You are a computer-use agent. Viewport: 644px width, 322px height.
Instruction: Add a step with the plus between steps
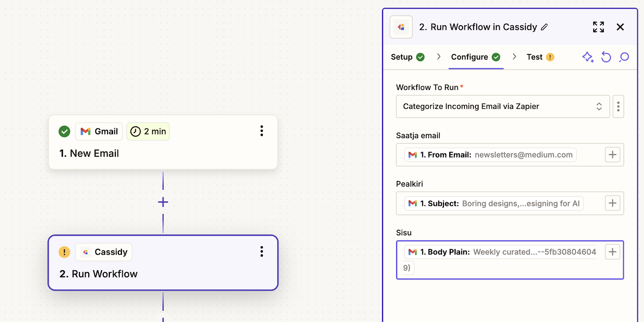click(x=163, y=202)
